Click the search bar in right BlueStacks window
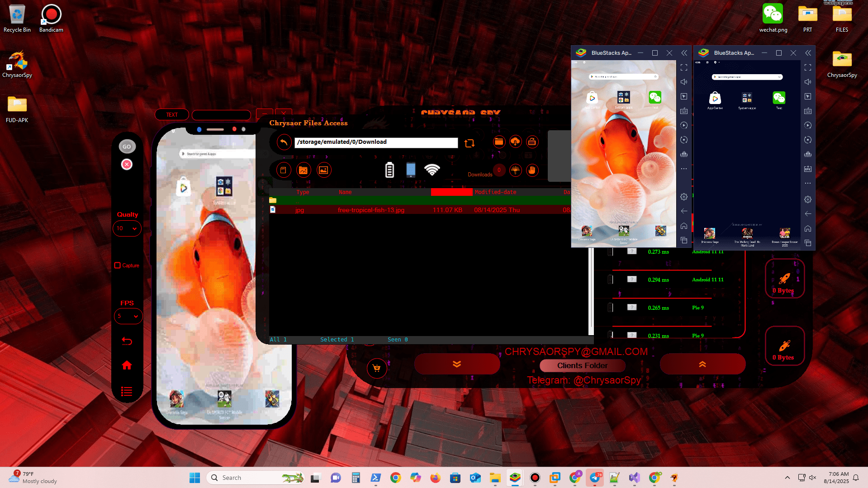 tap(747, 77)
